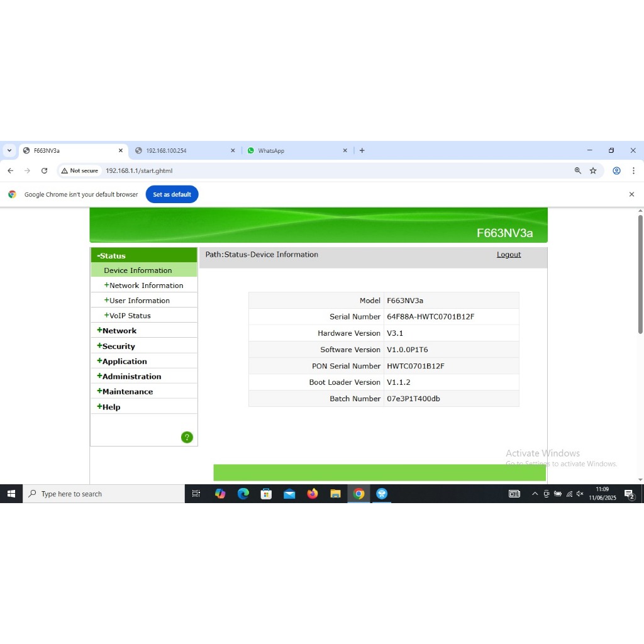The image size is (644, 644).
Task: Reload the page with the refresh icon
Action: coord(44,170)
